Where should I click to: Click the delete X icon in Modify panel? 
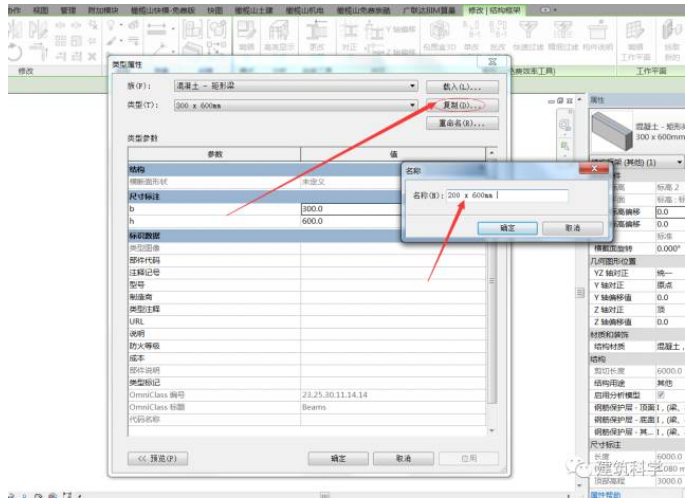coord(92,56)
